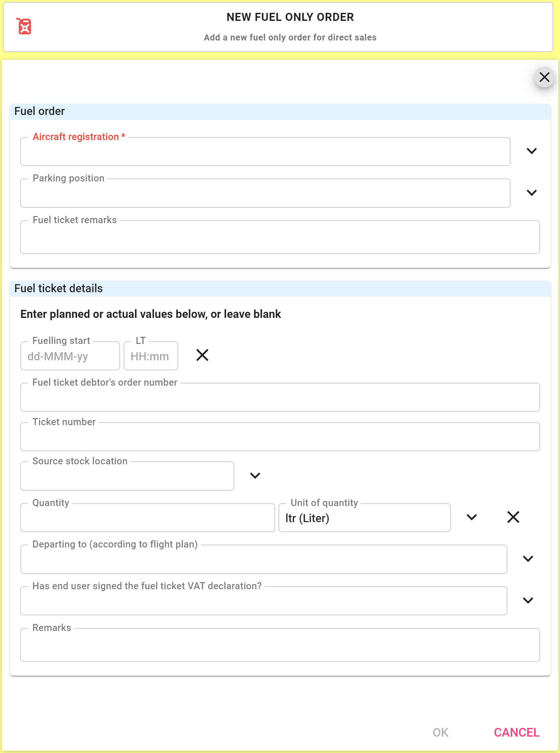The height and width of the screenshot is (753, 560).
Task: Click the Quantity input field
Action: point(147,518)
